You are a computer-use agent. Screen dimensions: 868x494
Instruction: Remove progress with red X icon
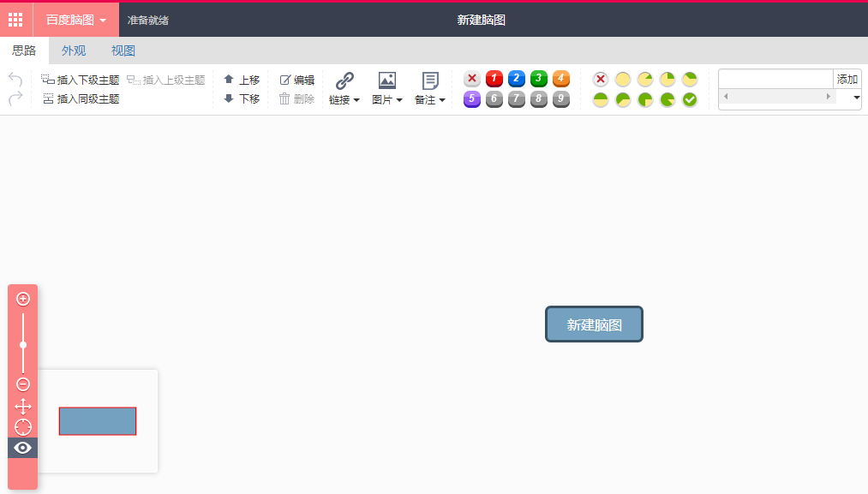pyautogui.click(x=601, y=79)
